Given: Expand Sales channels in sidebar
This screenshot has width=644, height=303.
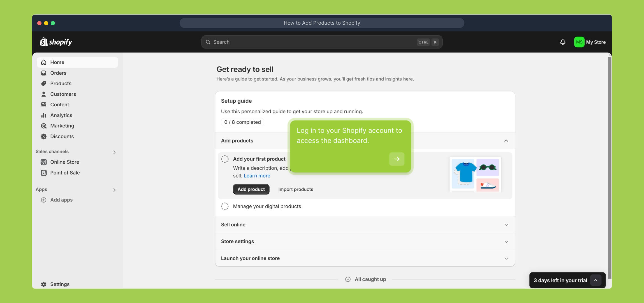Looking at the screenshot, I should click(114, 152).
